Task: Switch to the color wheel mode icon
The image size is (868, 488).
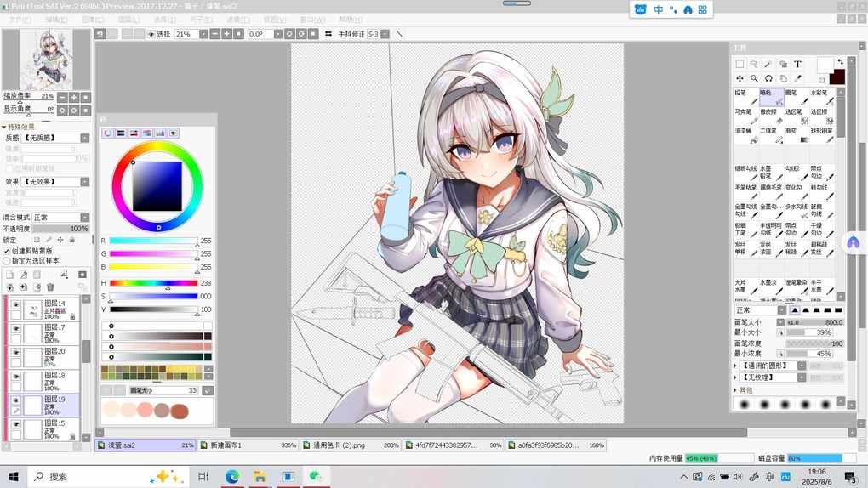Action: coord(107,133)
